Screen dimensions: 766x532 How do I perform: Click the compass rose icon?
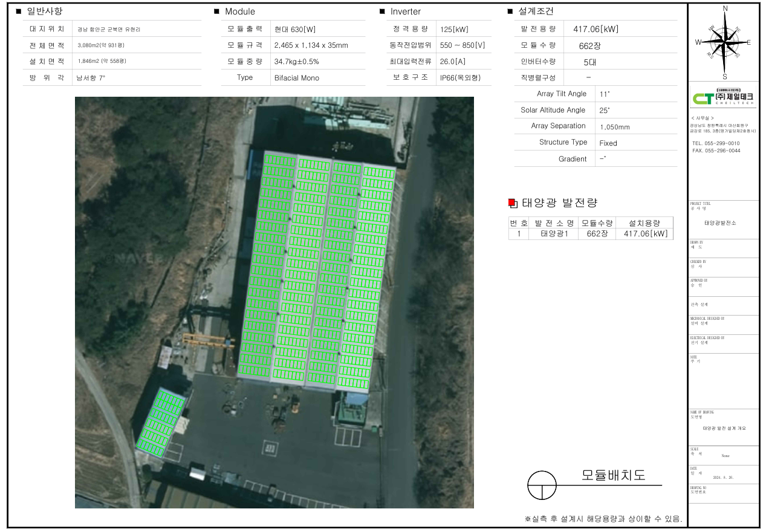[x=724, y=42]
